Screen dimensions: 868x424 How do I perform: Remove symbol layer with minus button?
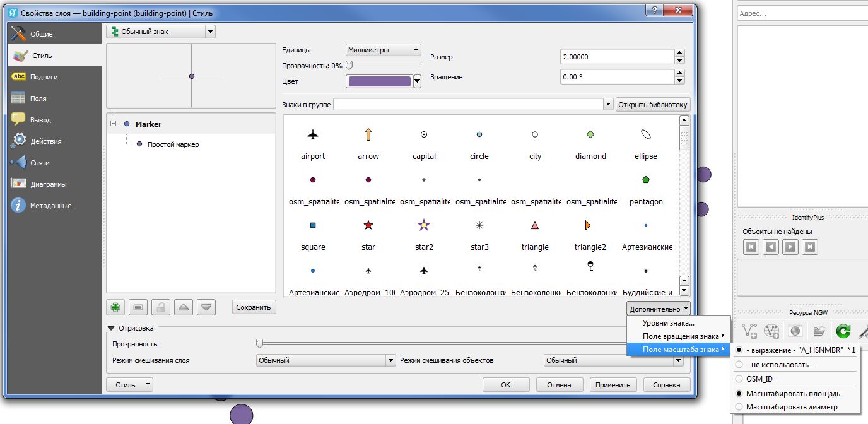[138, 307]
